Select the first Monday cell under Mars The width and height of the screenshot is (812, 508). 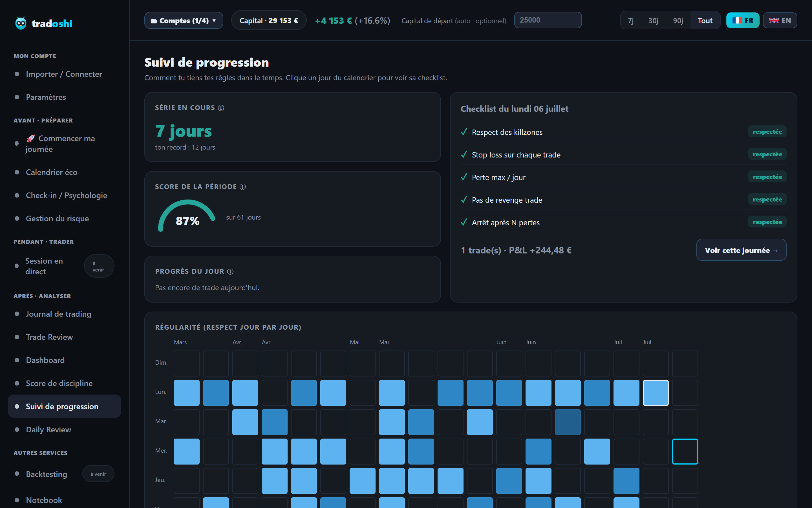point(187,393)
